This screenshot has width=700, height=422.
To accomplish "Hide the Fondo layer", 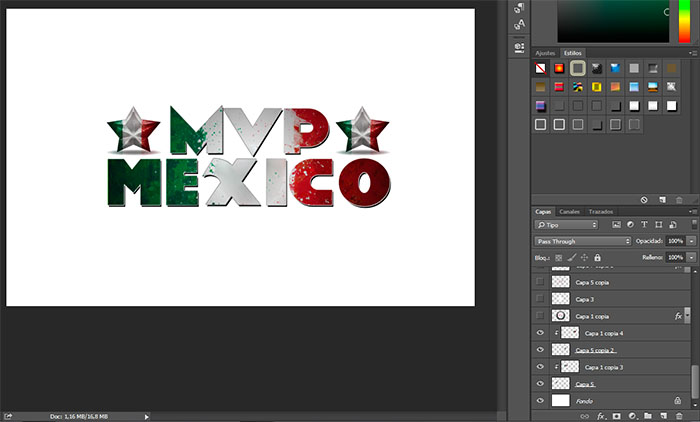I will point(540,400).
